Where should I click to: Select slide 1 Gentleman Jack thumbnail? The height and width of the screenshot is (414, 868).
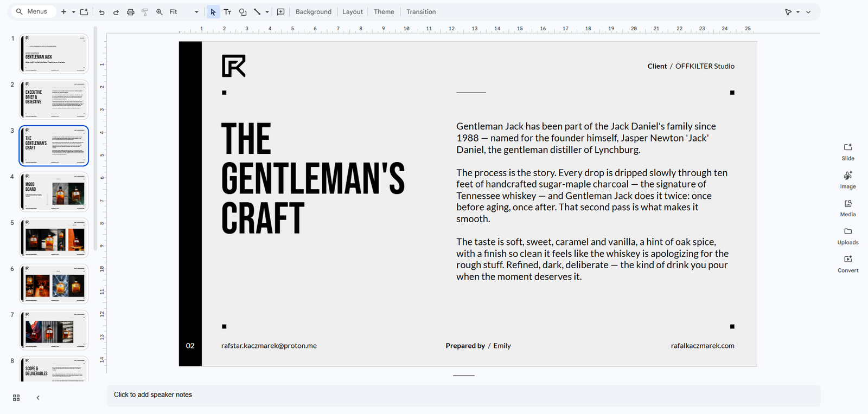[x=54, y=54]
